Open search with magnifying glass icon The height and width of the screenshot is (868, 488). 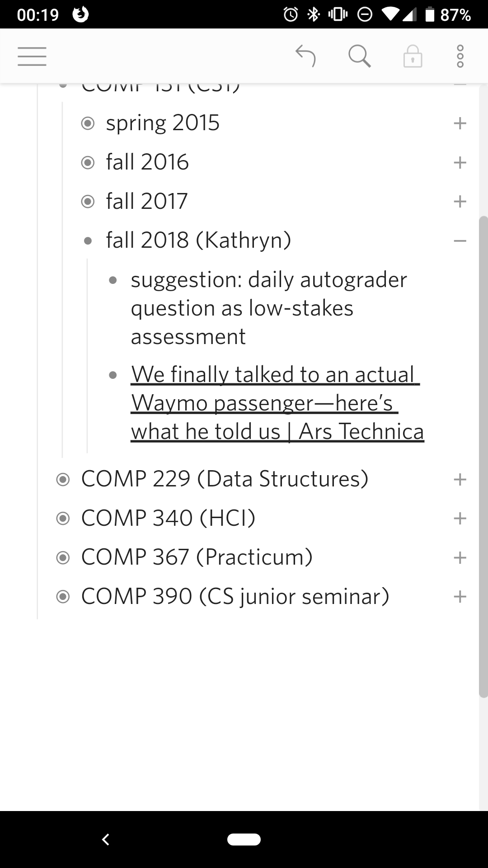click(x=360, y=57)
